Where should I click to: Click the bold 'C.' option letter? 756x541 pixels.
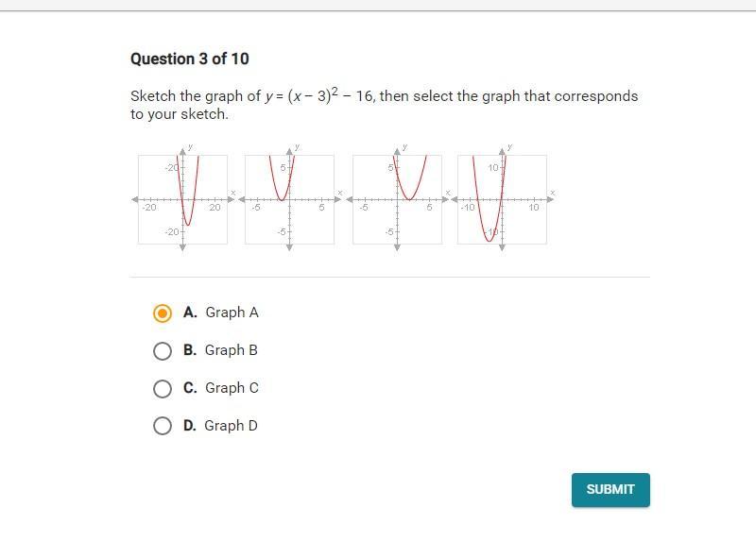click(190, 388)
